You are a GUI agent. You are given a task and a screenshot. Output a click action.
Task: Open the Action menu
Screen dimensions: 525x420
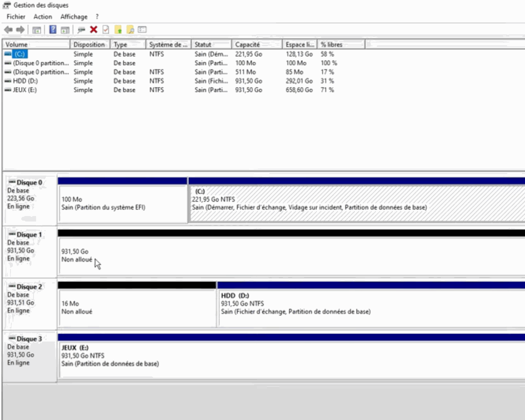click(43, 17)
